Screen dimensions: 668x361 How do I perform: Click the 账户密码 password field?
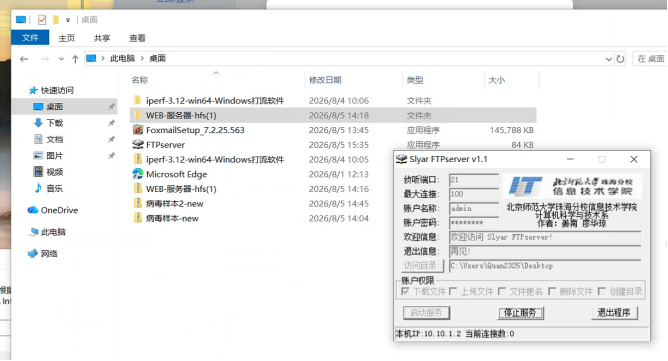tap(474, 223)
